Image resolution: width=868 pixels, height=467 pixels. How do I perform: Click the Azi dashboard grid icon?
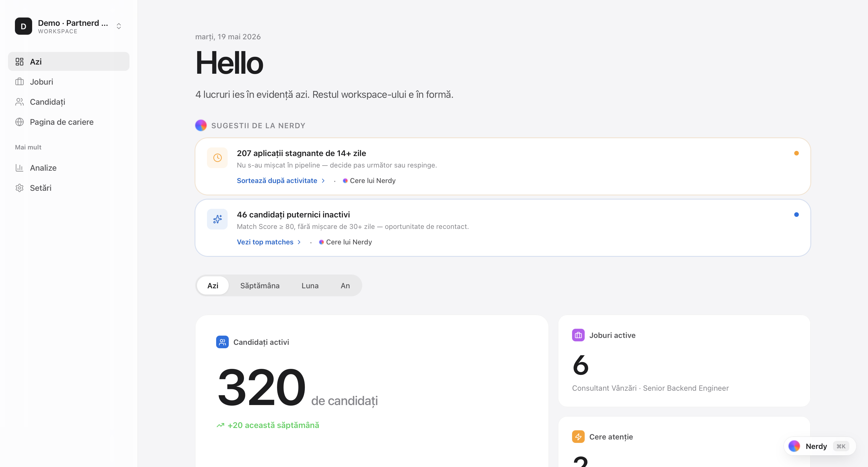[20, 62]
